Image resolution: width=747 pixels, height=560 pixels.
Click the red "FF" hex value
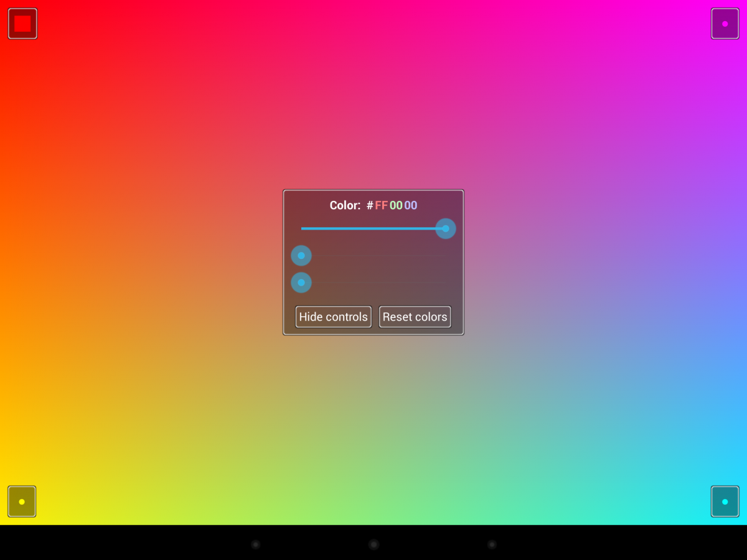pyautogui.click(x=381, y=205)
